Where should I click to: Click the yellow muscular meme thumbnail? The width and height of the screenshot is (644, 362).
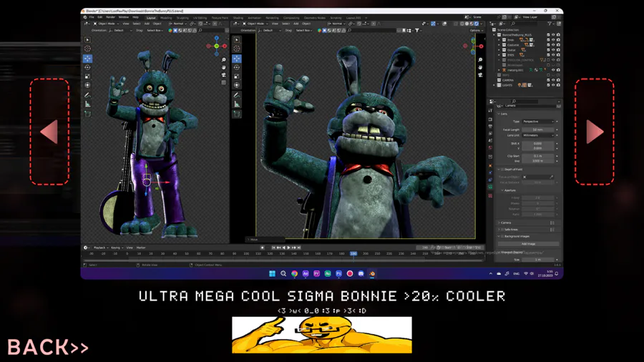[x=321, y=335]
